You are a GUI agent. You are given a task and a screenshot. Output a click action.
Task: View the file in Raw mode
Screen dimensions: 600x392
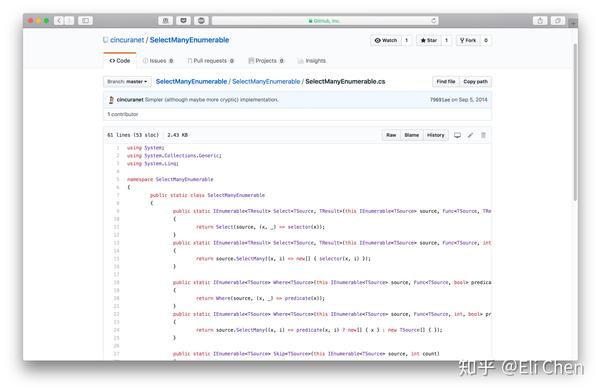tap(391, 135)
